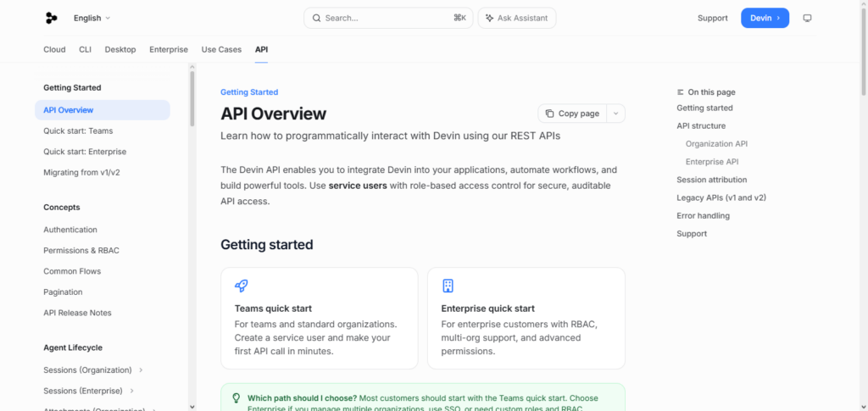Viewport: 868px width, 411px height.
Task: Open Permissions & RBAC page
Action: [x=81, y=250]
